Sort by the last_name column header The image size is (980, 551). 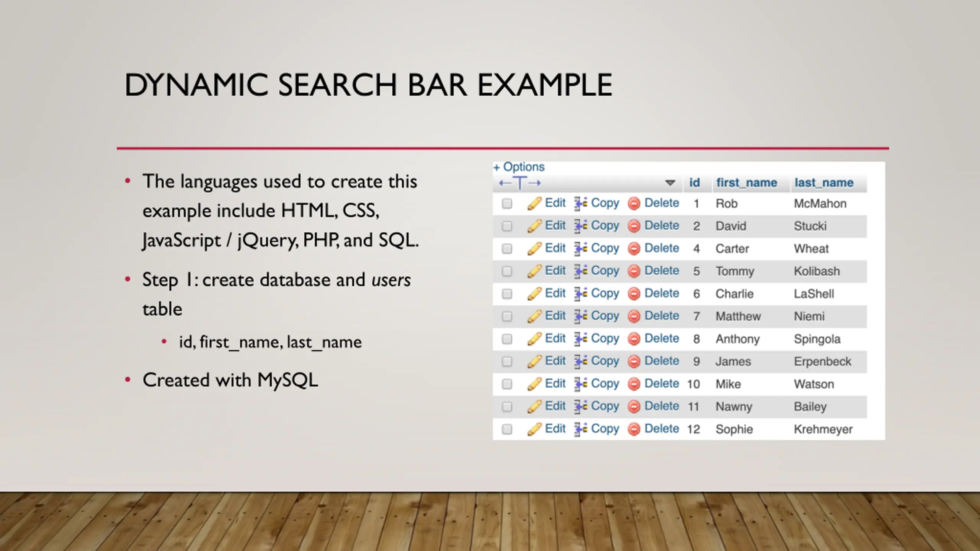pos(824,183)
